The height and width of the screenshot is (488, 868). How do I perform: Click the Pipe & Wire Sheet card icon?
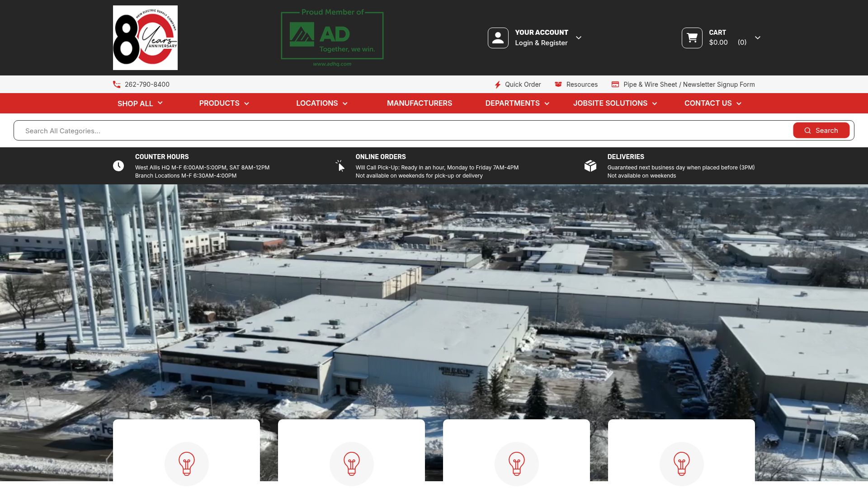(615, 84)
